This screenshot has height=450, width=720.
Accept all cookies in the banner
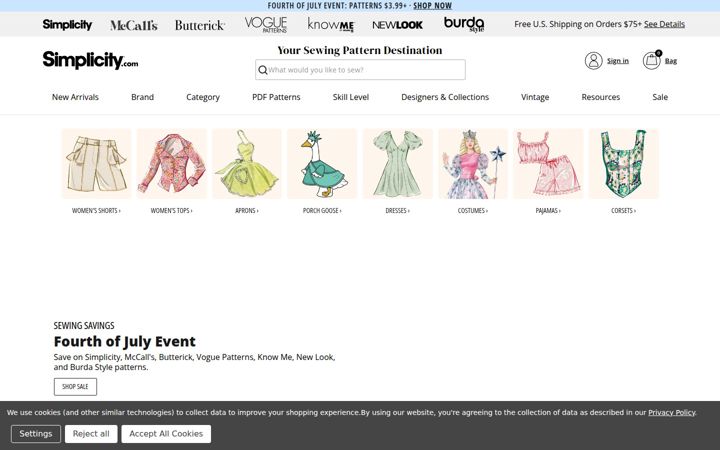tap(166, 434)
